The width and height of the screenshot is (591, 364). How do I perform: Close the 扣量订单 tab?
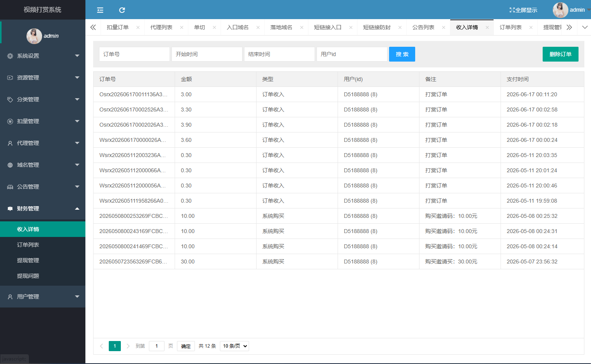(x=138, y=27)
